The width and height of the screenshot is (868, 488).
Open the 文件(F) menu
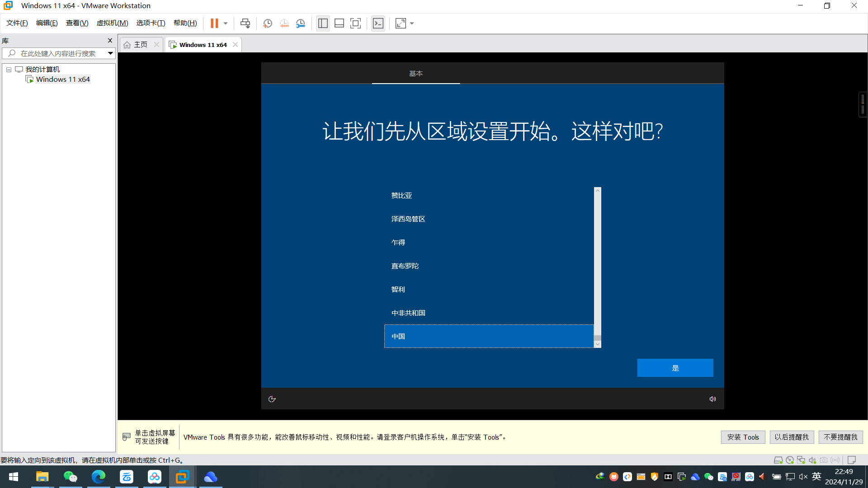coord(17,23)
